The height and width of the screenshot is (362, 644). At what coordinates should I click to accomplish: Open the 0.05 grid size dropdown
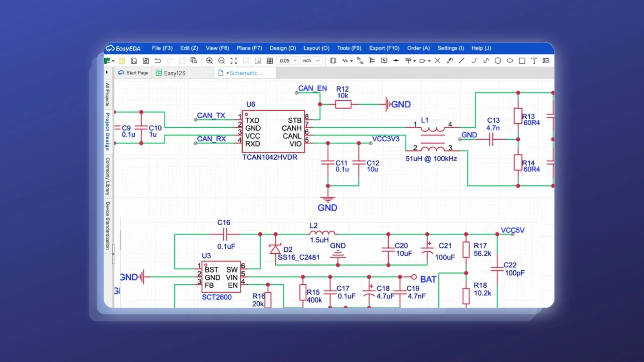[x=288, y=61]
